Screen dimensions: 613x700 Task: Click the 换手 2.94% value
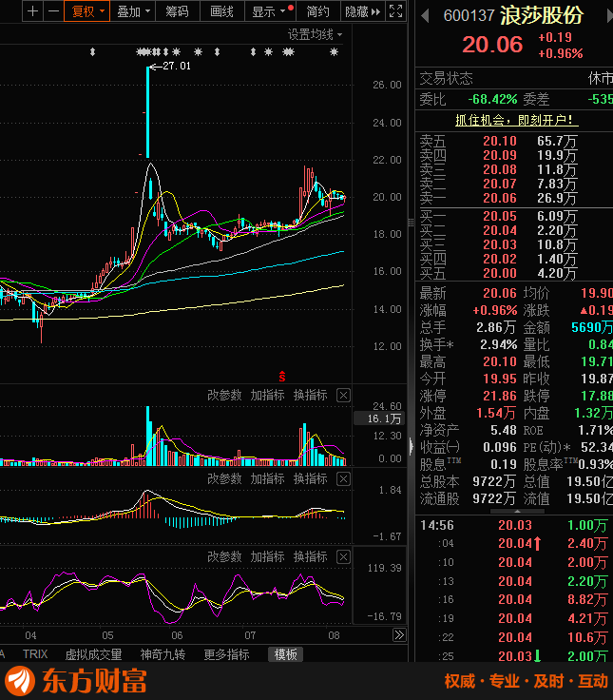tap(499, 344)
